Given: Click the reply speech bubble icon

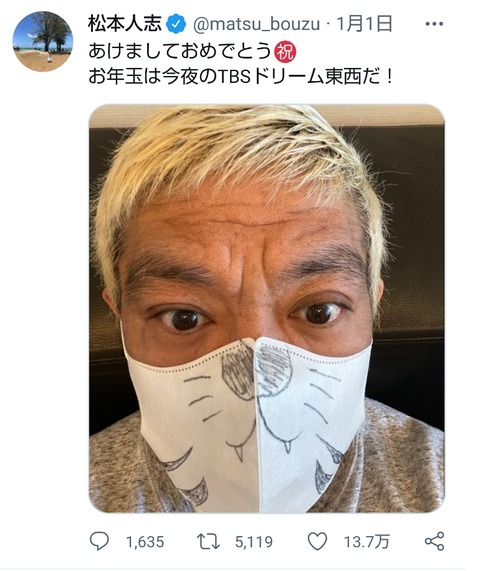Looking at the screenshot, I should coord(99,541).
